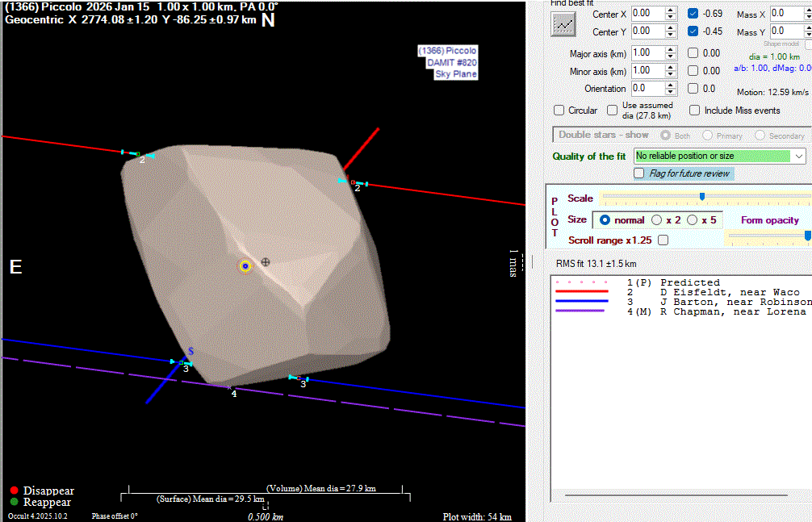Enable the Scroll range x1.25 checkbox

coord(663,240)
